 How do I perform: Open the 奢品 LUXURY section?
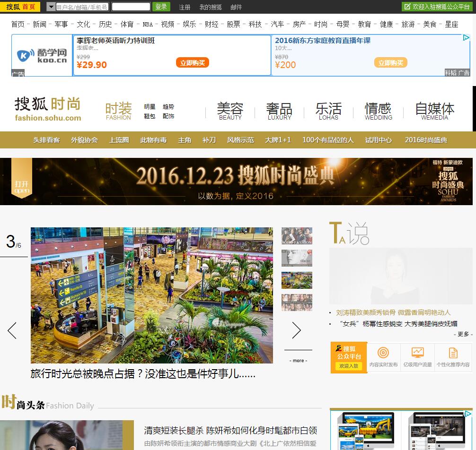pos(279,111)
